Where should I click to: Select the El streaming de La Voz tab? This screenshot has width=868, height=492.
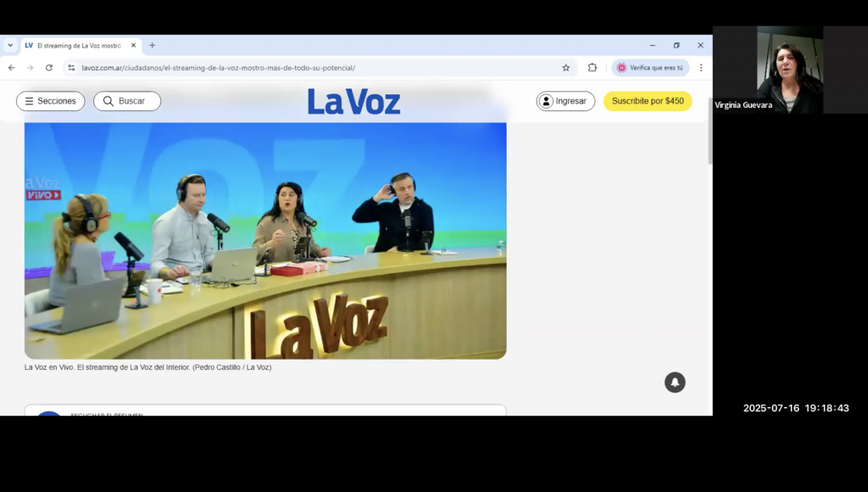click(76, 46)
